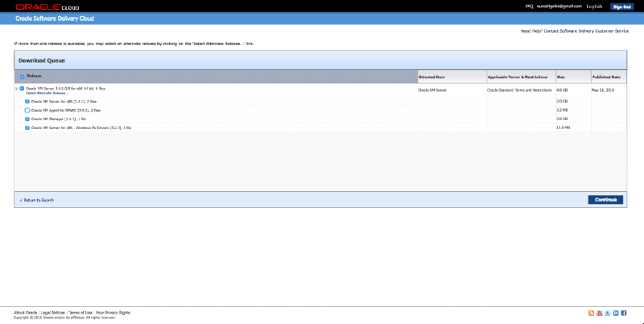Click the Return to Search link
Screen dimensions: 644x324
tap(37, 200)
